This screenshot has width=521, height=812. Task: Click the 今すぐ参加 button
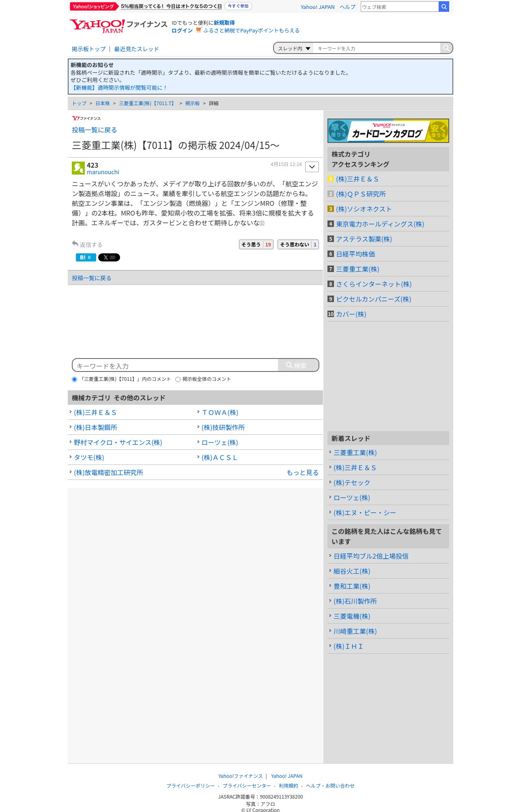click(238, 6)
